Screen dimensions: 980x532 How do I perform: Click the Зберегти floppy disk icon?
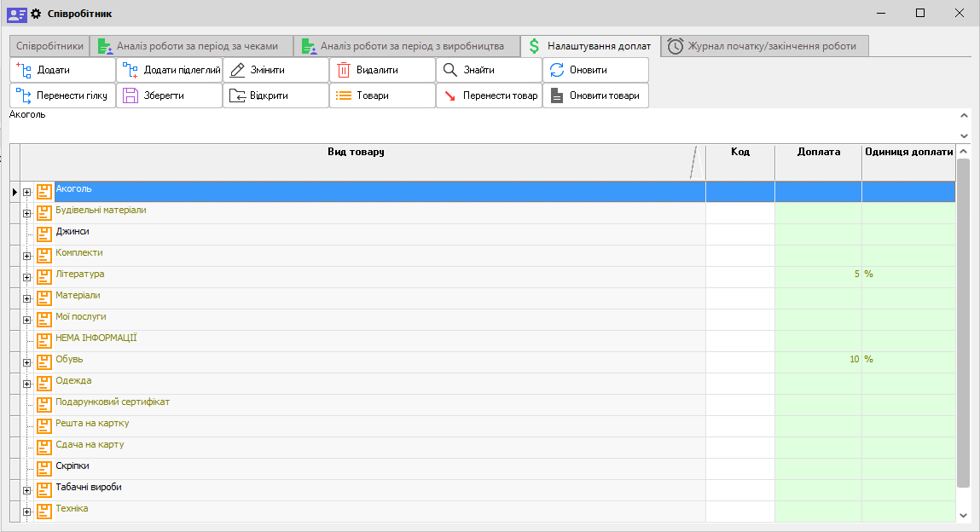tap(130, 95)
